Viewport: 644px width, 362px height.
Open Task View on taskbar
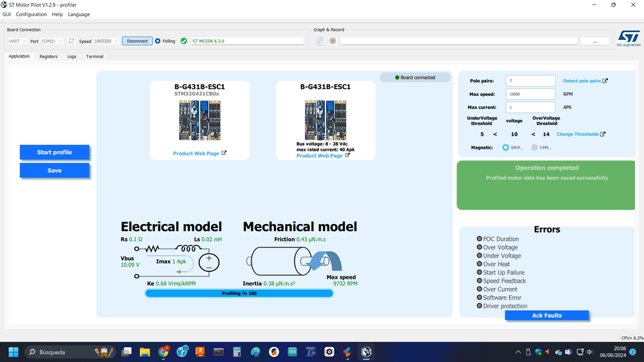coord(126,352)
